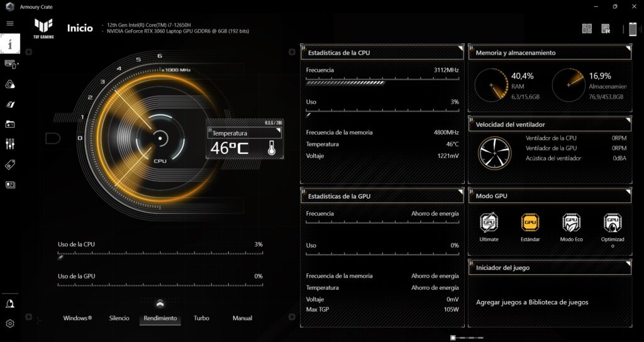
Task: Click the thermometer icon in Temperatura box
Action: pos(271,148)
